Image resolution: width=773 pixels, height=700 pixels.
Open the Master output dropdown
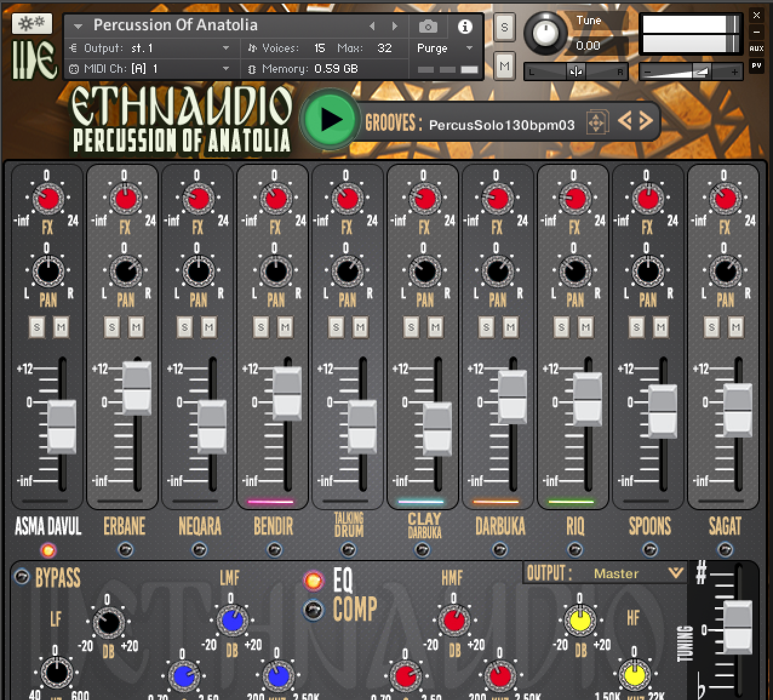click(605, 573)
